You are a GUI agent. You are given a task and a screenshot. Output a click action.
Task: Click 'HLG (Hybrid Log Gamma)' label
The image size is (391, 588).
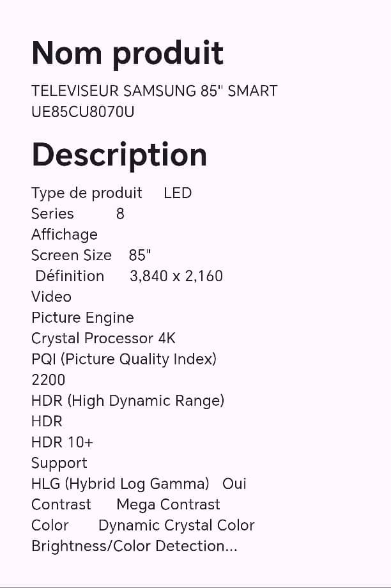(120, 484)
